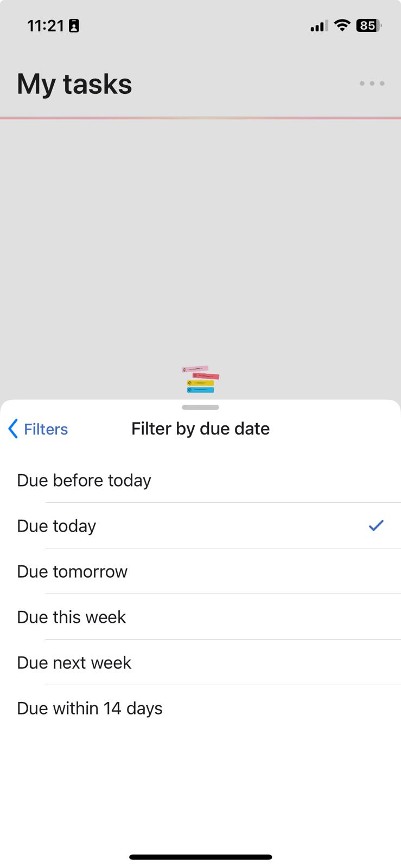401x868 pixels.
Task: Choose the Due tomorrow filter
Action: click(200, 571)
